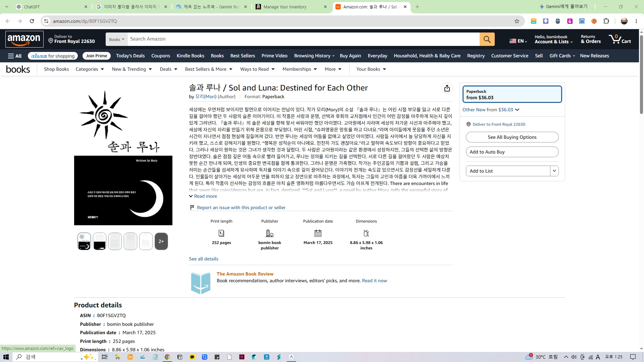The width and height of the screenshot is (644, 362).
Task: Click the Alexa for shopping pill
Action: point(53,56)
